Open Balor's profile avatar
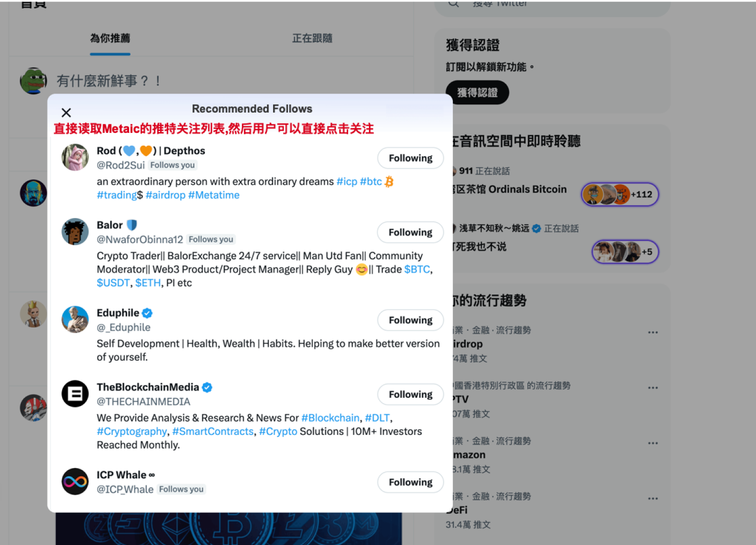 coord(75,232)
